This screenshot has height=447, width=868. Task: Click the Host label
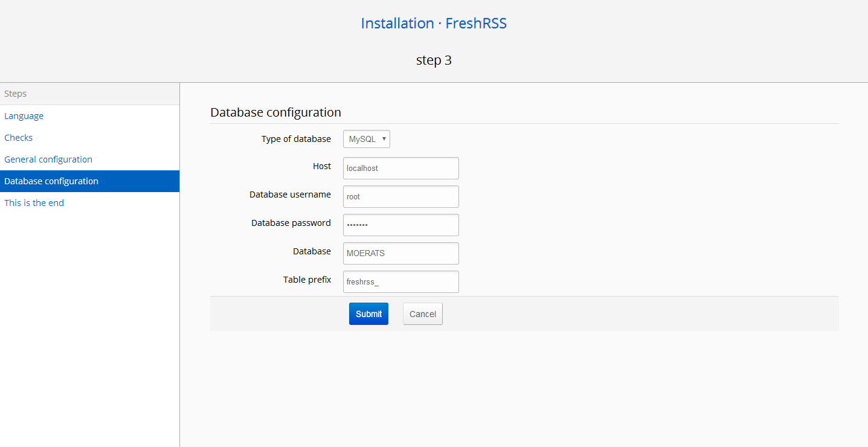(322, 166)
